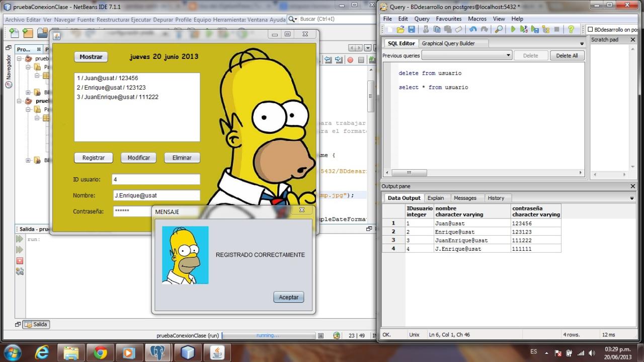Click Open File icon in pgAdmin Query toolbar
The image size is (644, 362).
pyautogui.click(x=400, y=30)
